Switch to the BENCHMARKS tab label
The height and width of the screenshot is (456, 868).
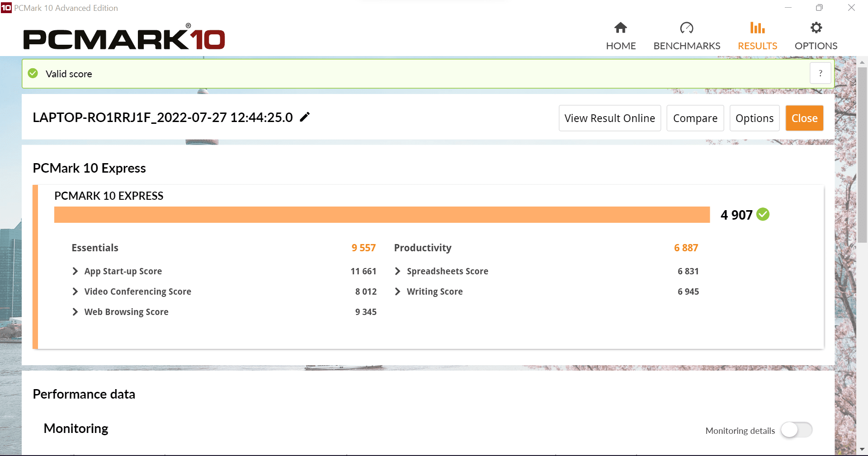tap(687, 46)
